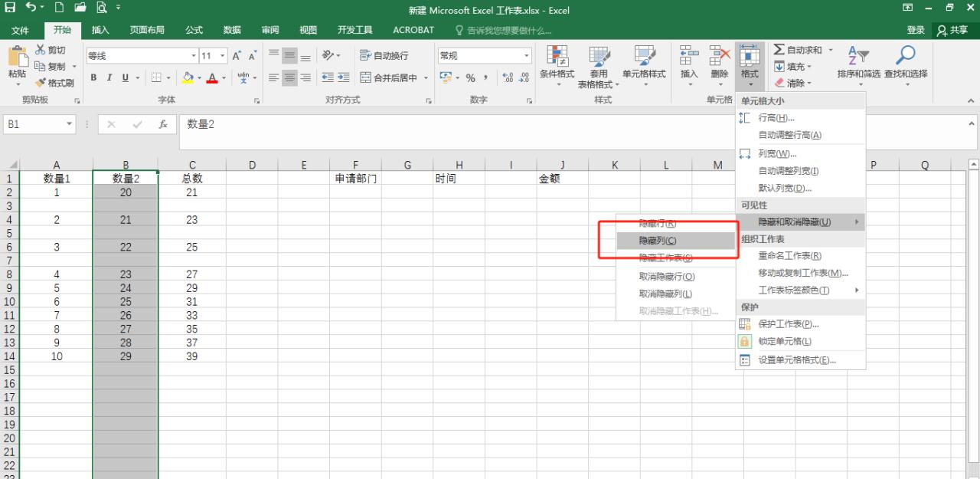The height and width of the screenshot is (479, 980).
Task: Select 行高(H)... menu item
Action: click(800, 118)
